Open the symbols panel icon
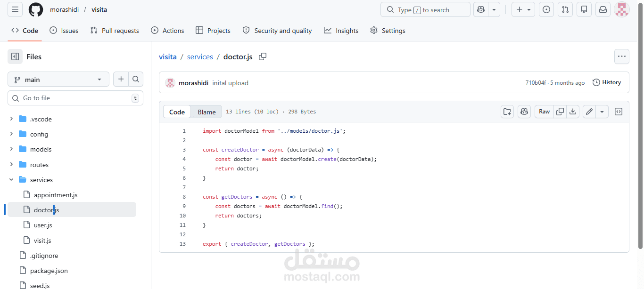The image size is (644, 289). tap(619, 112)
